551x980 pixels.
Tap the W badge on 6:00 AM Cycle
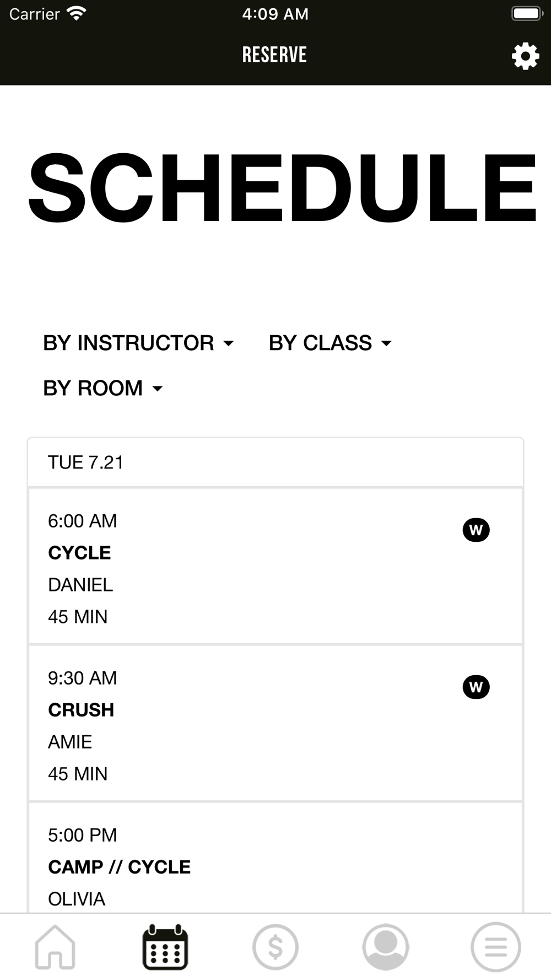(476, 530)
